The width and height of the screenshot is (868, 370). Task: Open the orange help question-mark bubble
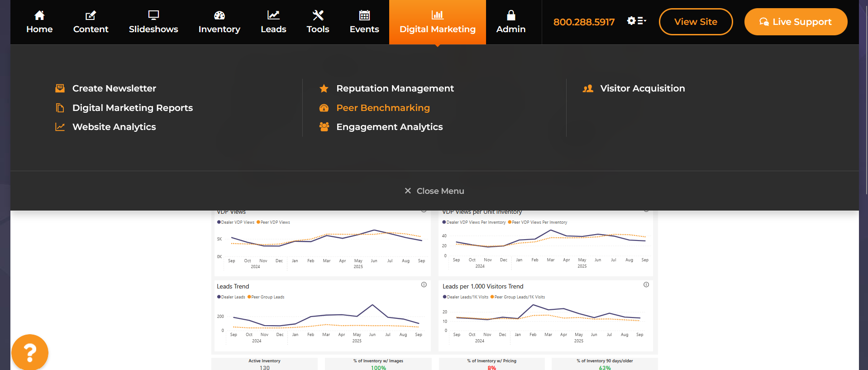coord(30,352)
